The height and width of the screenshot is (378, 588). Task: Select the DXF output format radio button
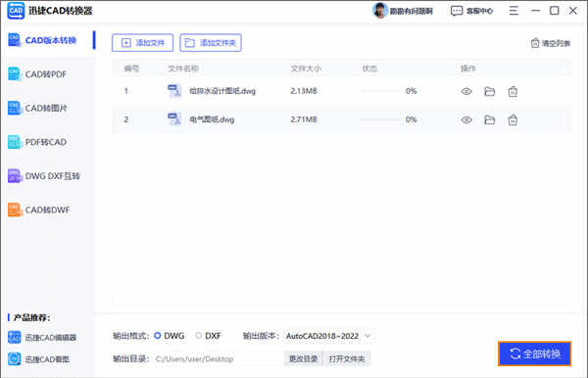tap(198, 335)
